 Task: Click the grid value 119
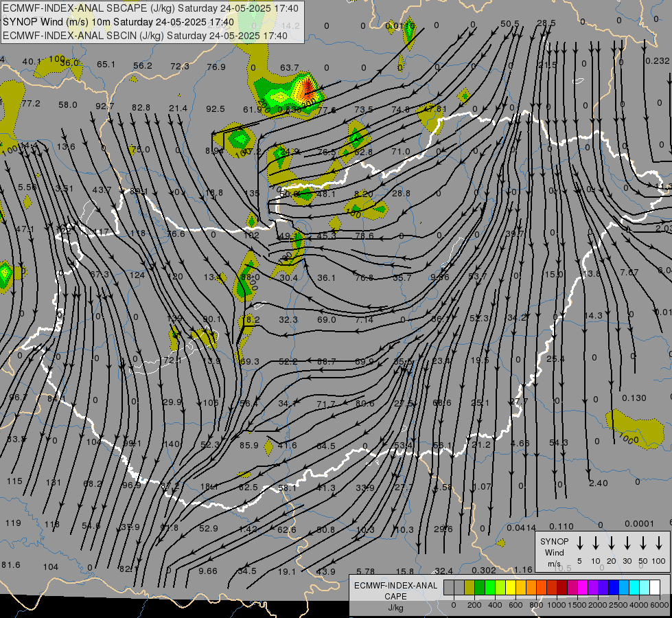[13, 523]
